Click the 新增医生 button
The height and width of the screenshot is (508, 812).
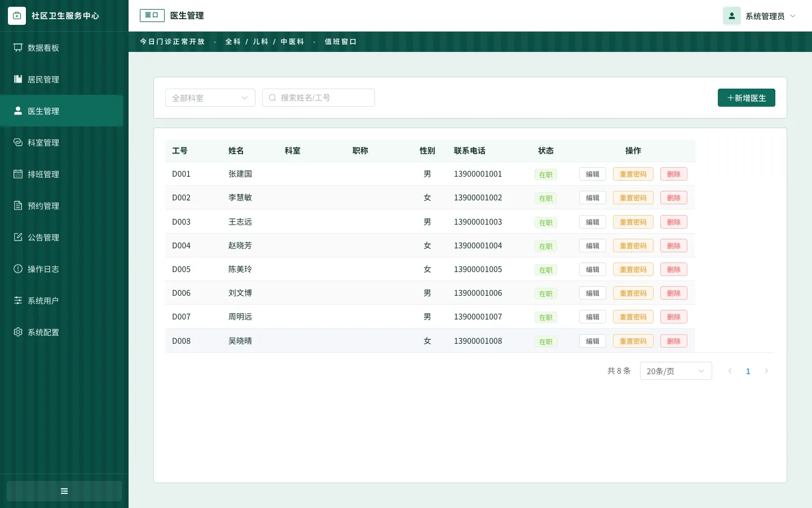(x=747, y=98)
